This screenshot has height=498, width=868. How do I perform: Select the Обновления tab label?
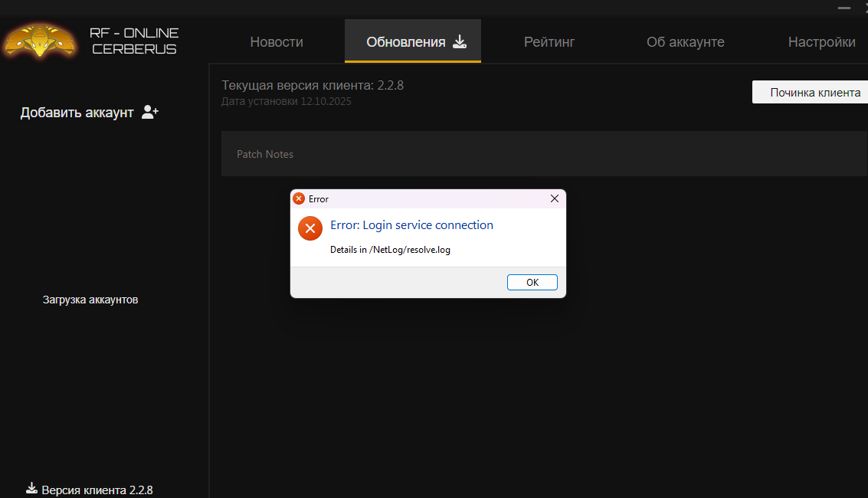point(405,42)
